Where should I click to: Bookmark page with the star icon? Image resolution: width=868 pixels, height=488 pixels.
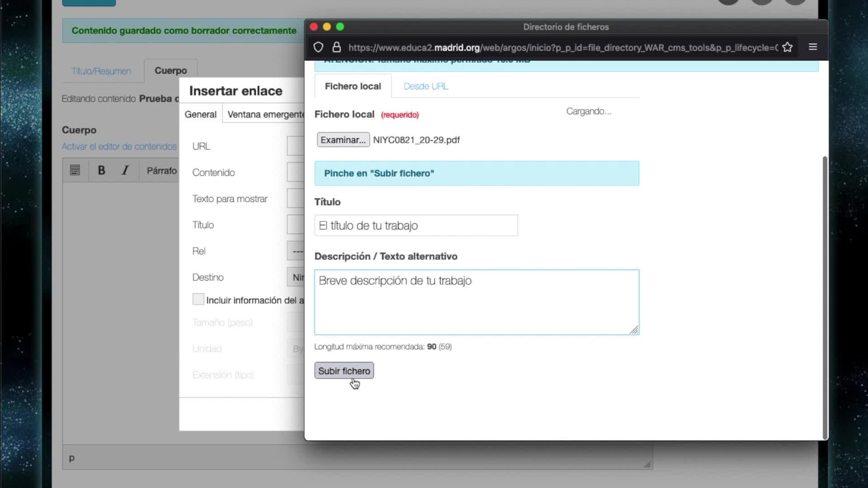pyautogui.click(x=788, y=47)
